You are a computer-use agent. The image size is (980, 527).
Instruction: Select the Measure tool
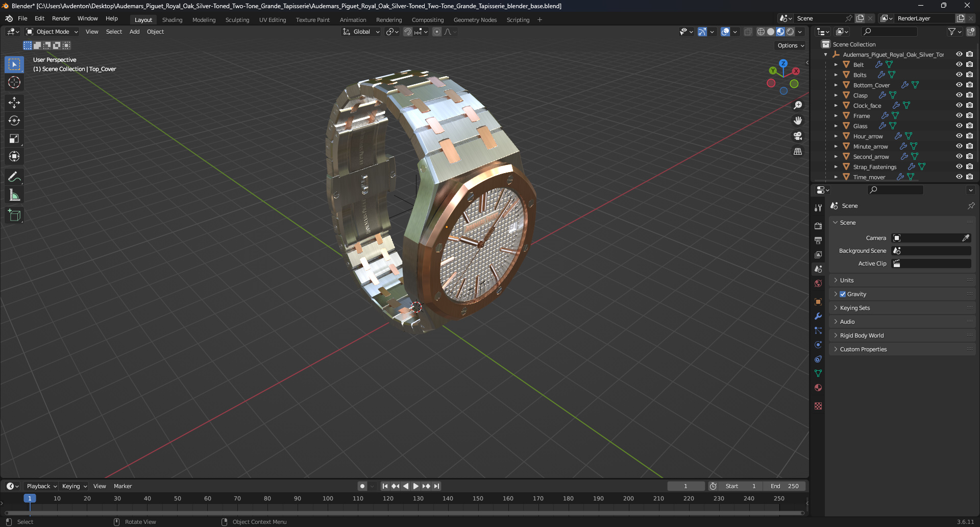click(14, 195)
